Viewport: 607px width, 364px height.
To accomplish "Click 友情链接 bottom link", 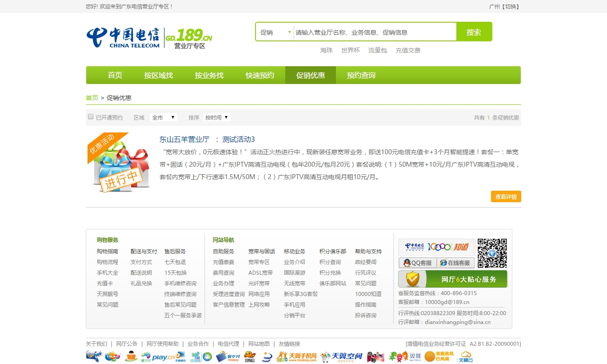I will point(289,344).
